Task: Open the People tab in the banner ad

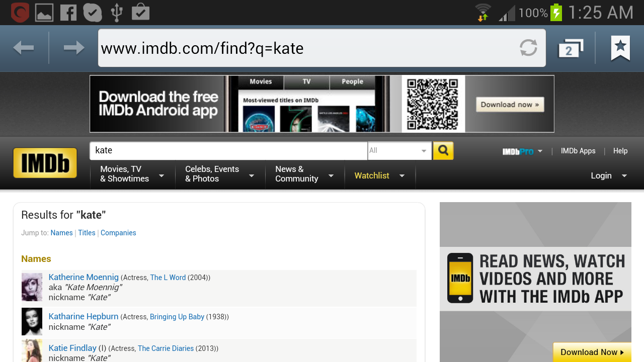Action: (x=352, y=81)
